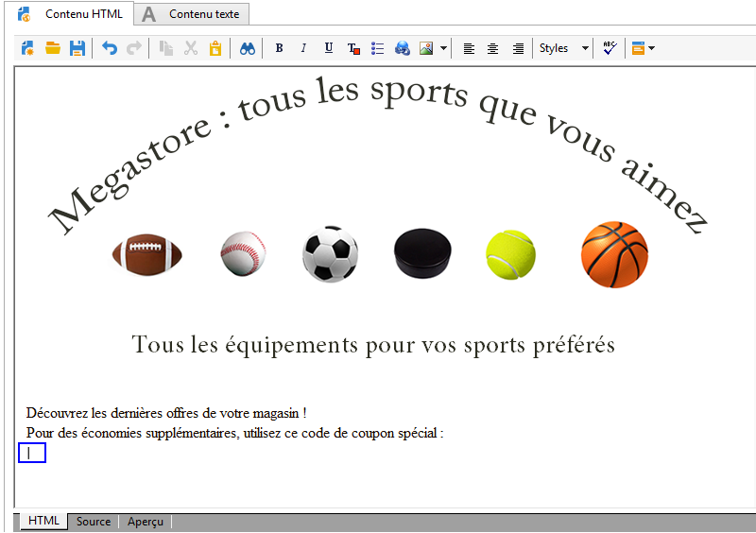Click the New document icon in toolbar
This screenshot has height=533, width=756.
pos(27,48)
